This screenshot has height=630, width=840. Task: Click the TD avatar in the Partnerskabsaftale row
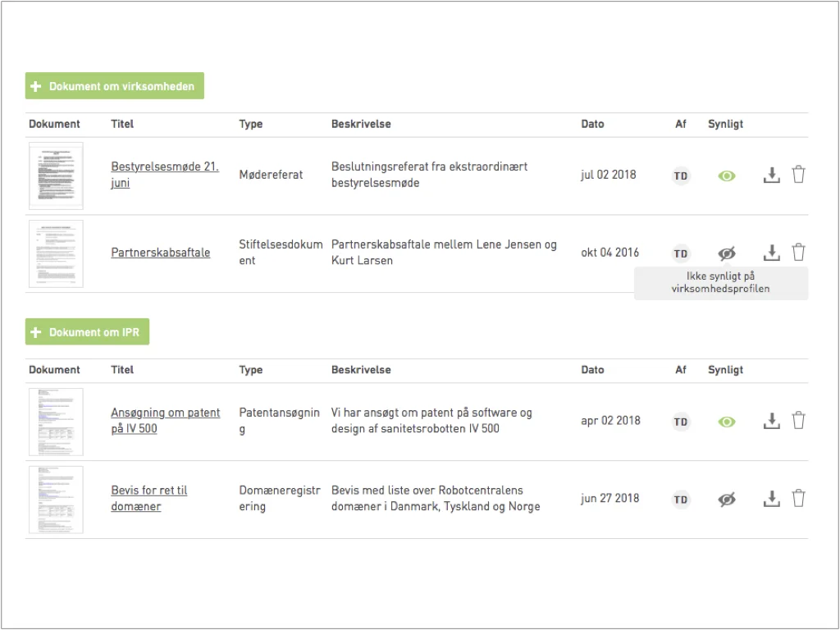[681, 254]
